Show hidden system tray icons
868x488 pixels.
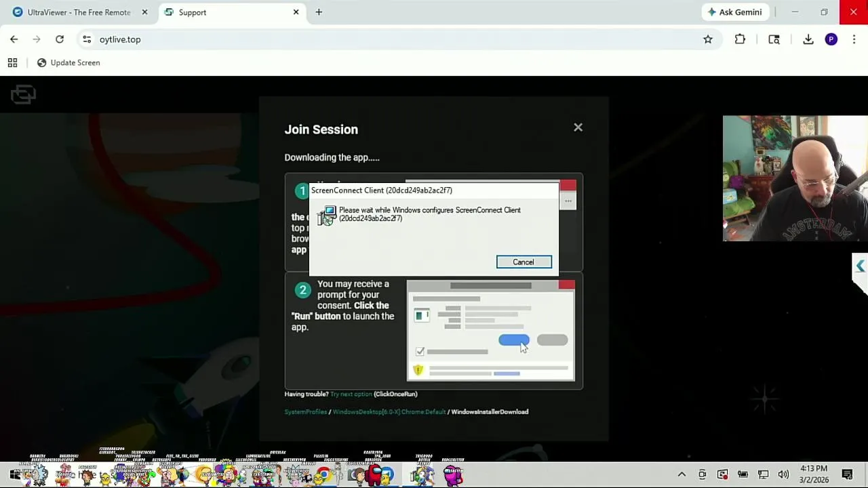(682, 474)
